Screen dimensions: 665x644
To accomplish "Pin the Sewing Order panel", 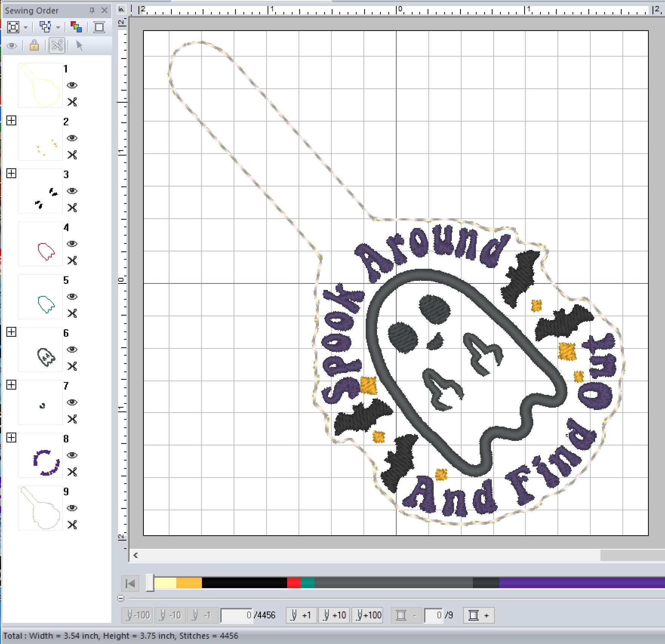I will (92, 11).
